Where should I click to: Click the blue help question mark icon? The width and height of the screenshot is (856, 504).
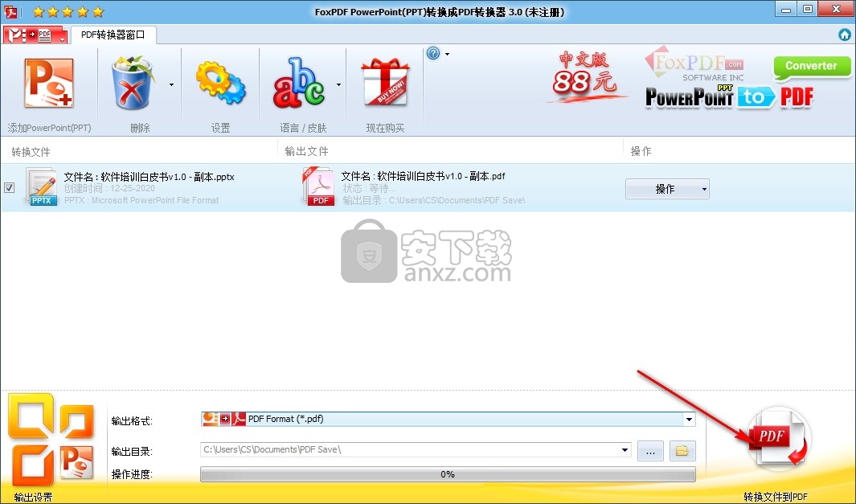(433, 54)
